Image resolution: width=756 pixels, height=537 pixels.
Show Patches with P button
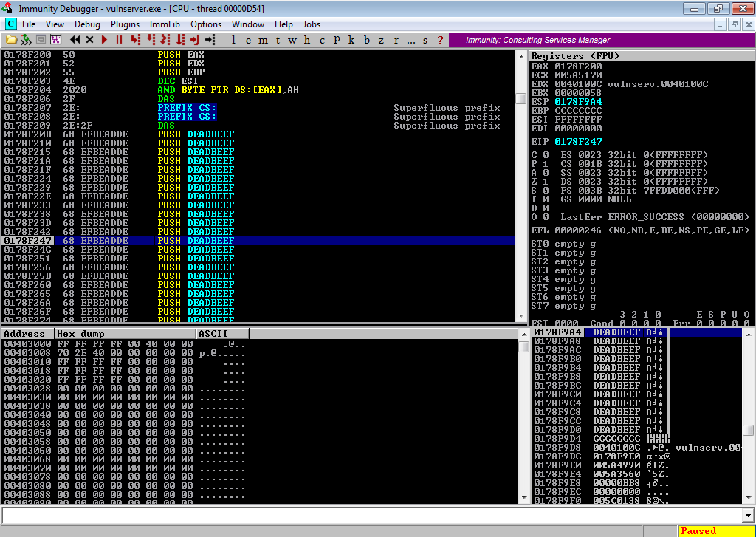(x=337, y=40)
